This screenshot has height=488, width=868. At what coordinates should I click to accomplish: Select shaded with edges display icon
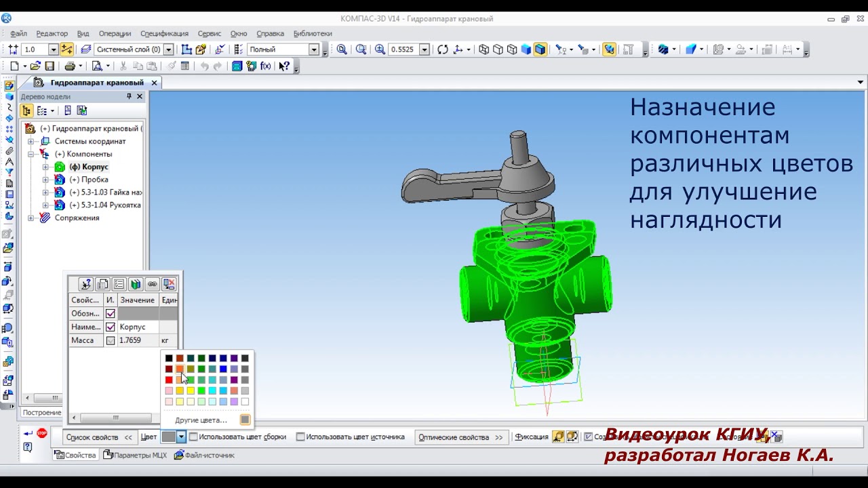(540, 49)
